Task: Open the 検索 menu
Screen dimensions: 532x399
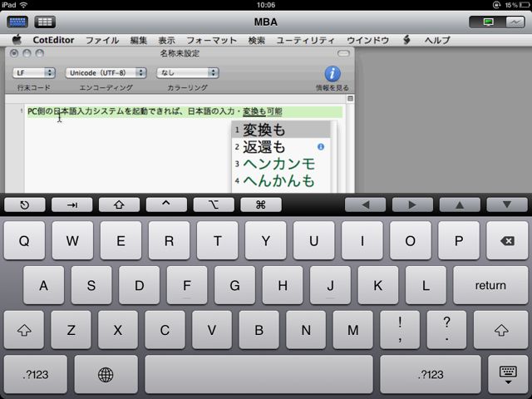Action: click(x=257, y=41)
